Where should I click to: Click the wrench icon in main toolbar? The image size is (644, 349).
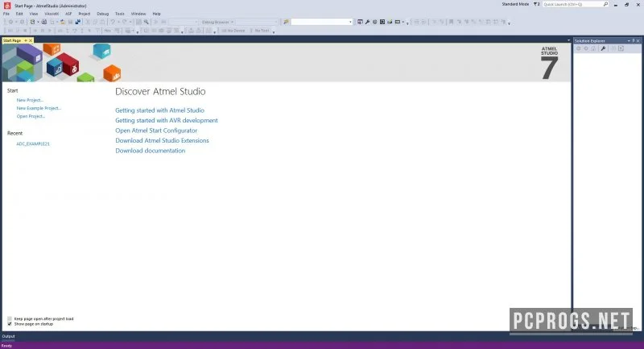click(x=367, y=22)
